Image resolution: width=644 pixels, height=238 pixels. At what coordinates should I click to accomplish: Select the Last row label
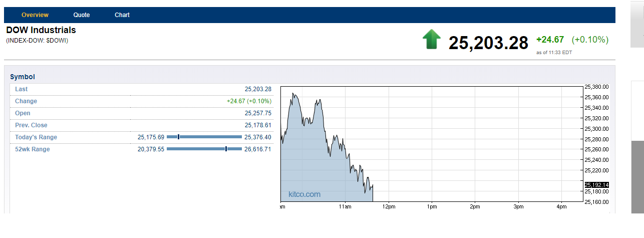click(x=22, y=89)
